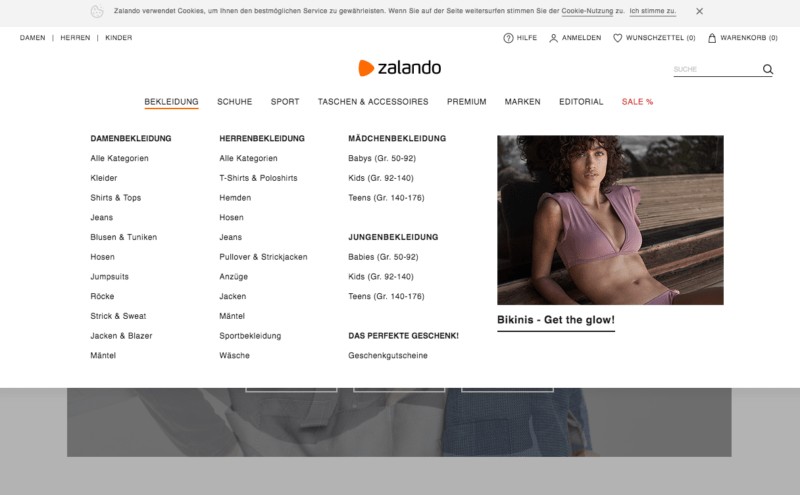
Task: Click the help question mark icon
Action: click(508, 38)
